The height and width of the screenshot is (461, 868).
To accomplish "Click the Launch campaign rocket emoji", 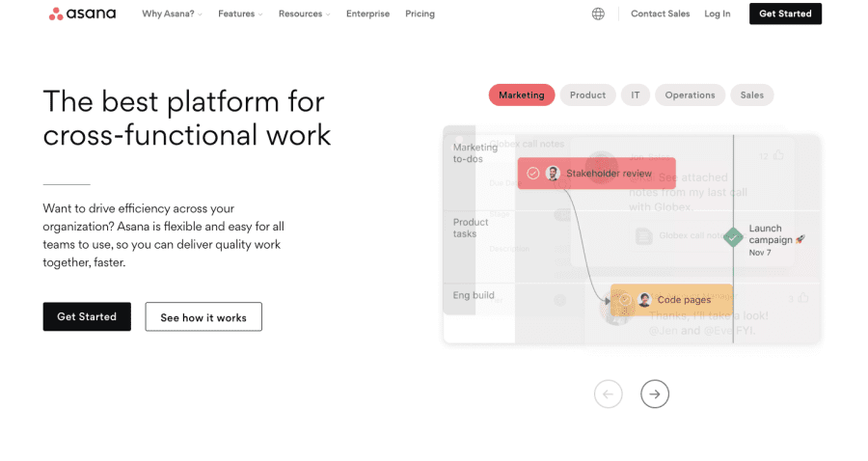I will [800, 239].
